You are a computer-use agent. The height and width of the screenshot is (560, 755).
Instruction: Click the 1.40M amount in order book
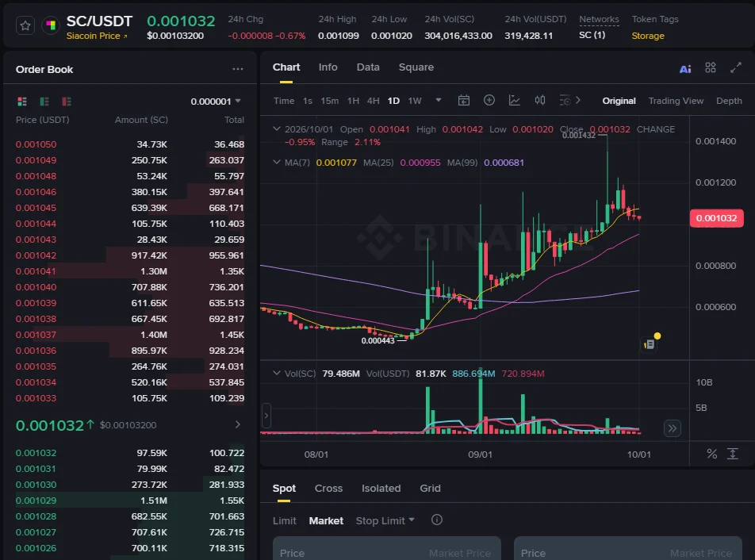point(154,335)
